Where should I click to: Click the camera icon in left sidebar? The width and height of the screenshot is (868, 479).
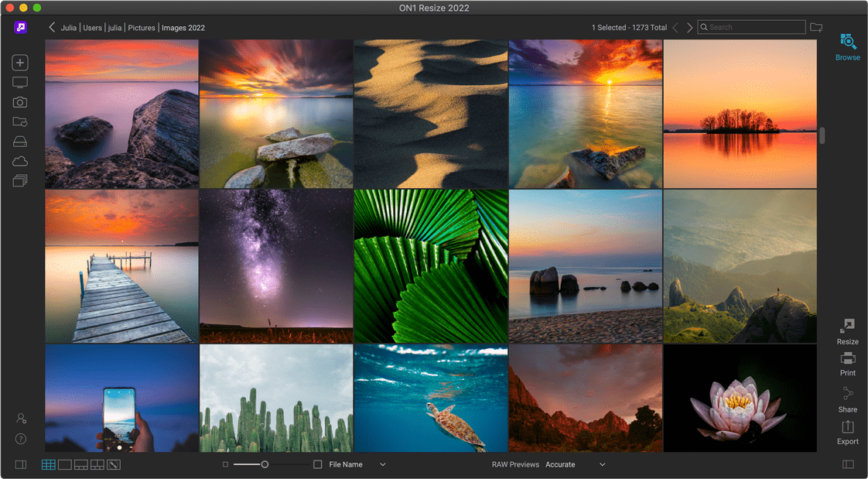20,102
